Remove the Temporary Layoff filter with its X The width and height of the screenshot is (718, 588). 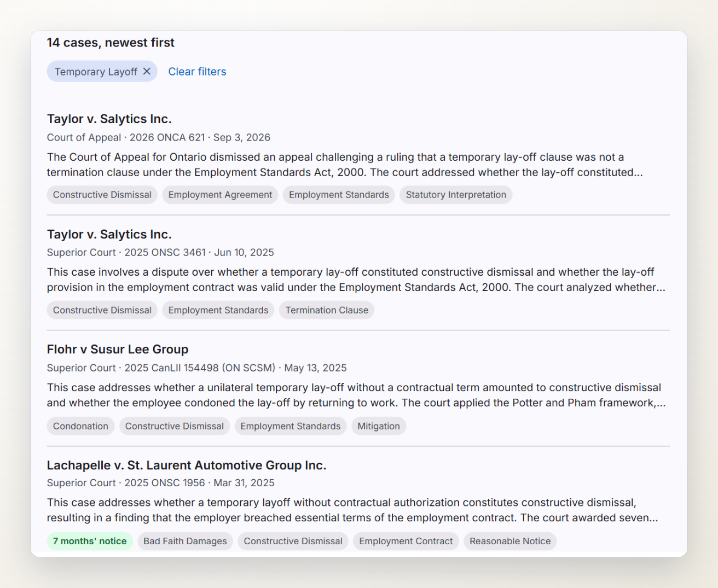coord(147,72)
